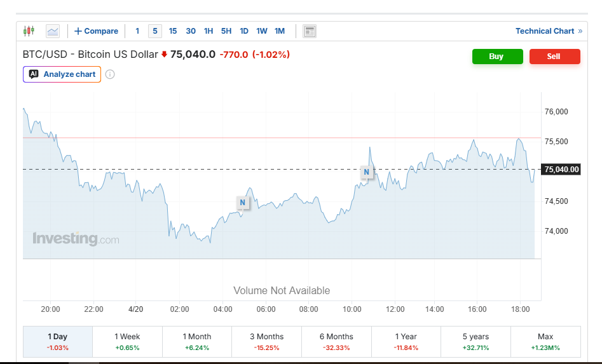Click the 75,040.00 current price label
This screenshot has height=364, width=602.
561,169
